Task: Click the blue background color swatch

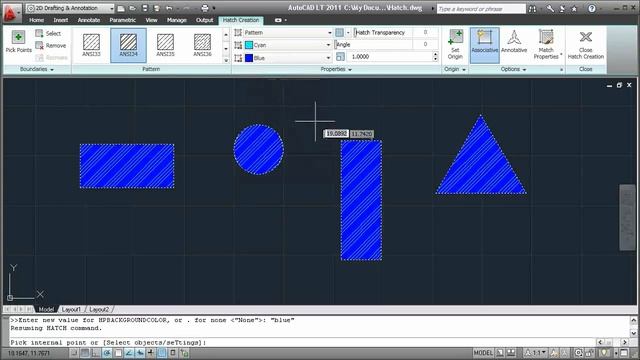Action: coord(249,58)
